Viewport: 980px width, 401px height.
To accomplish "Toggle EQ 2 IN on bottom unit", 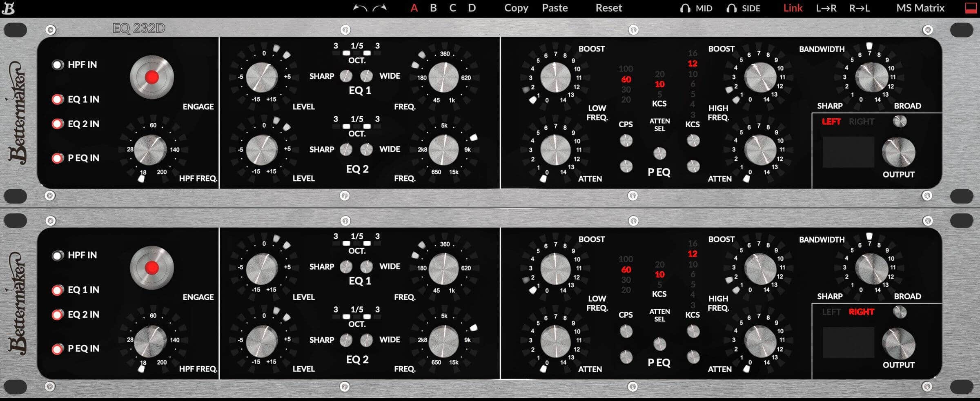I will 58,315.
